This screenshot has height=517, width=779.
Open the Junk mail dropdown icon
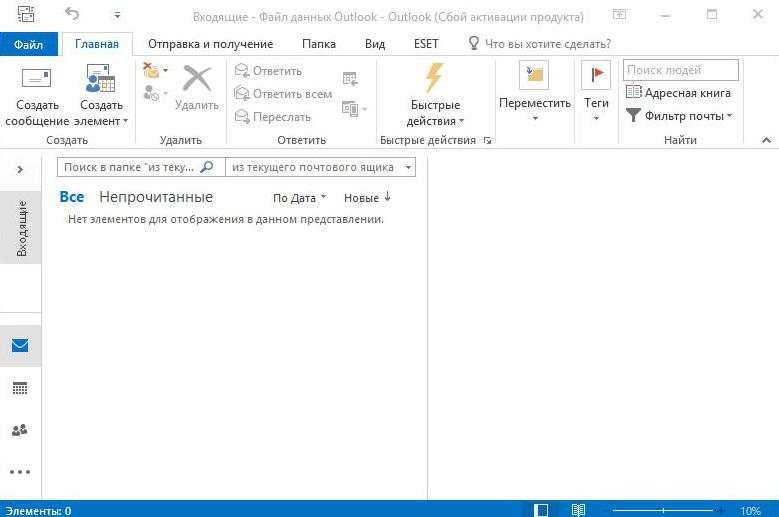tap(156, 93)
